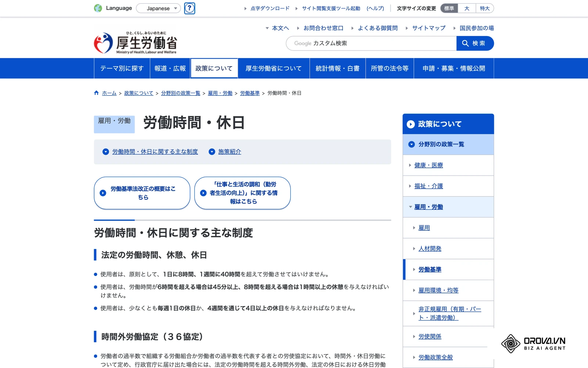Open the テーマ別に探す menu
588x368 pixels.
click(122, 68)
